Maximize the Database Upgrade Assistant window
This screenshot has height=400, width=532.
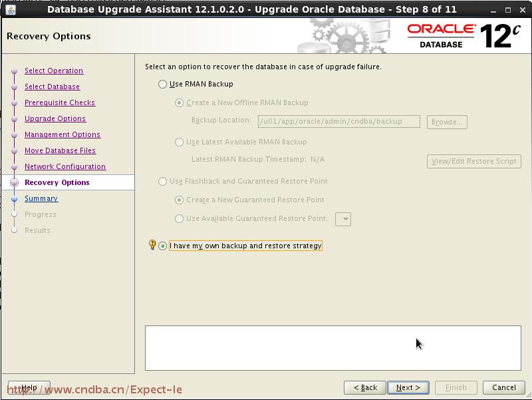508,10
